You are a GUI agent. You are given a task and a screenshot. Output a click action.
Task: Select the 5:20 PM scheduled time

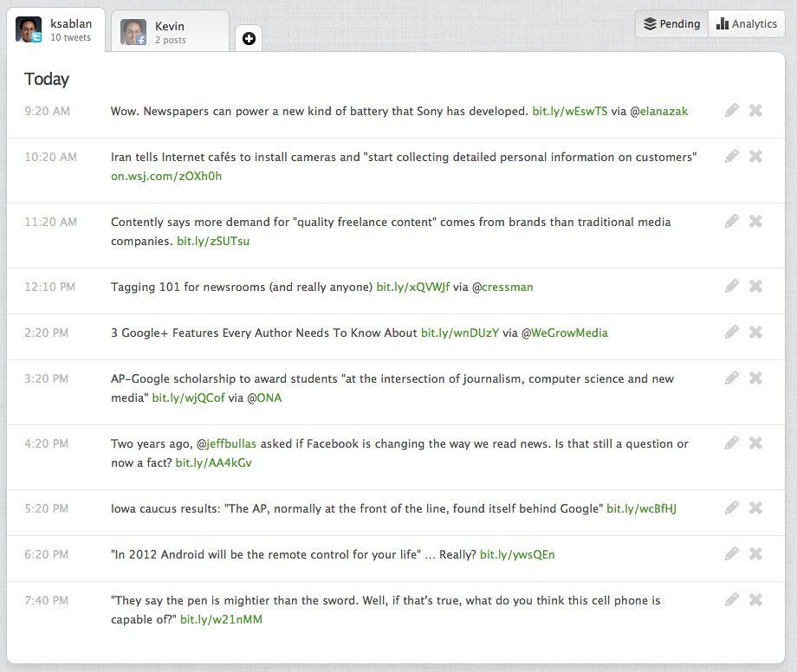click(46, 508)
